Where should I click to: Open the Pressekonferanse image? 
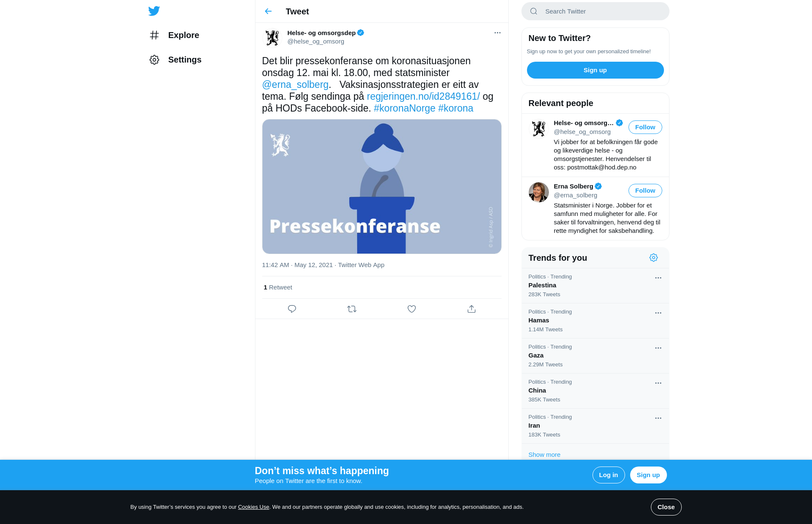pos(381,186)
